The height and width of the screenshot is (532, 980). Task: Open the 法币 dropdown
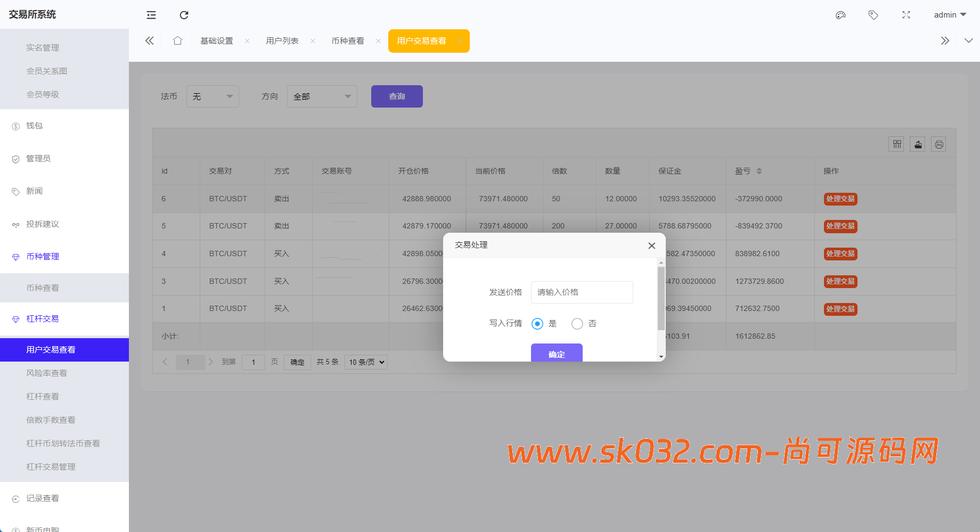coord(212,96)
